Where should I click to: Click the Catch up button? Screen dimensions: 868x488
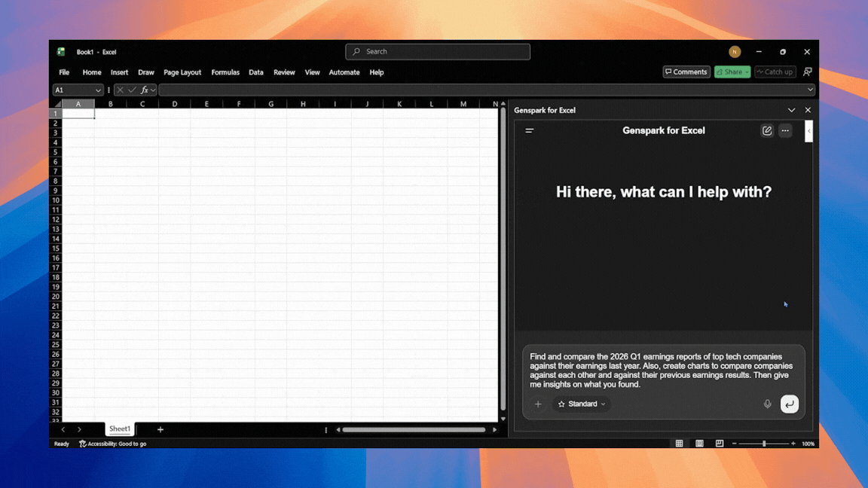click(x=775, y=72)
